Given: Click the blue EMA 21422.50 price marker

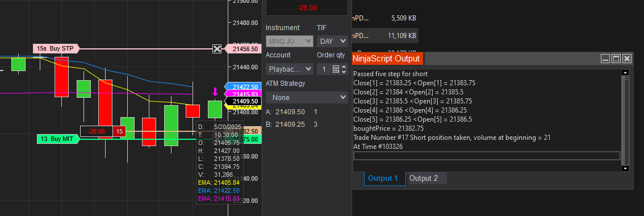Looking at the screenshot, I should coord(243,87).
